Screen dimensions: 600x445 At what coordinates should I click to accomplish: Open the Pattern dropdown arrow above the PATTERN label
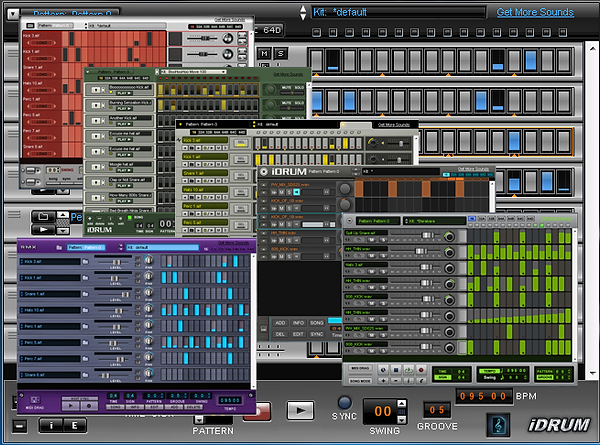pos(199,420)
